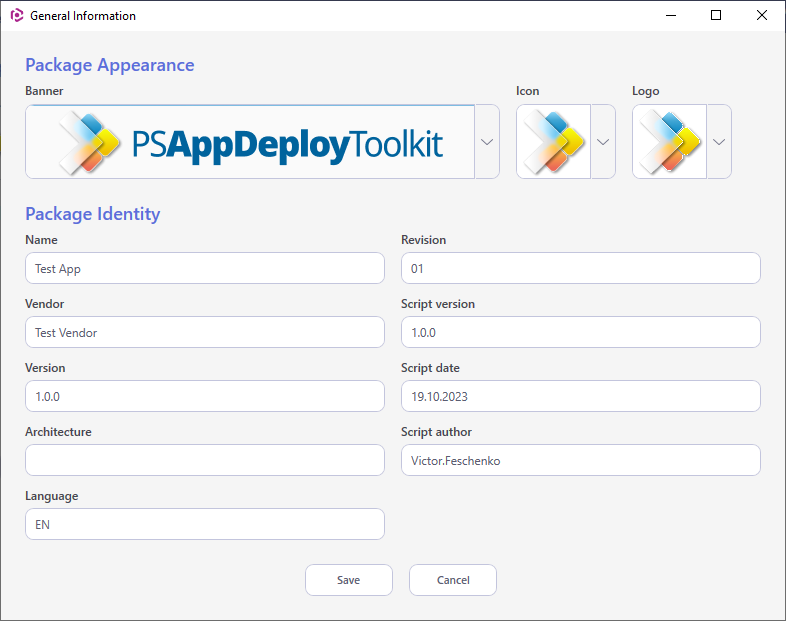Close the General Information window
The width and height of the screenshot is (786, 621).
pos(761,16)
